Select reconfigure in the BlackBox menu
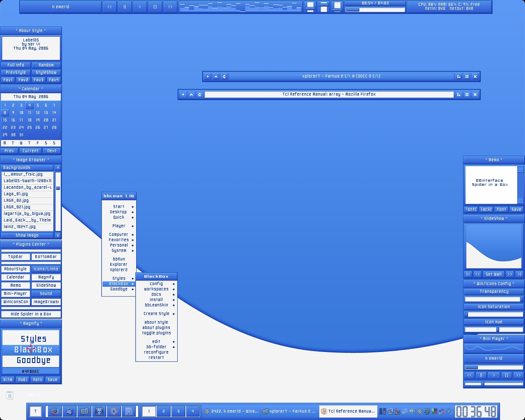 [156, 352]
